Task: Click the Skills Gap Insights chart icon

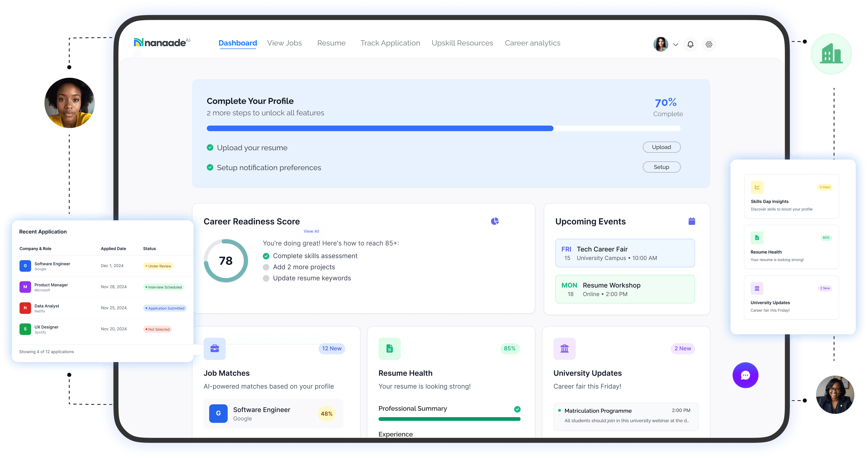Action: coord(757,187)
